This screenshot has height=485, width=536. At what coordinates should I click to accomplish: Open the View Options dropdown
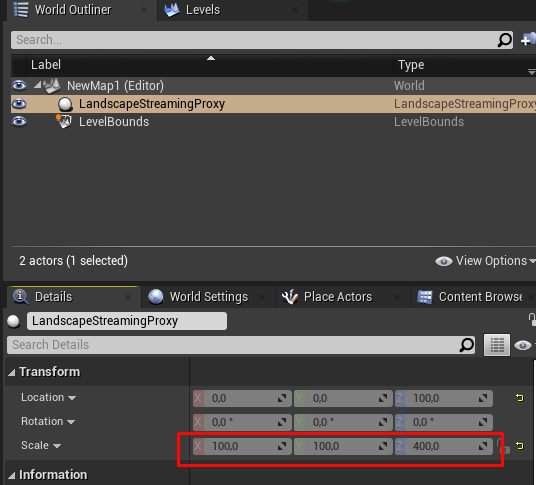point(485,261)
